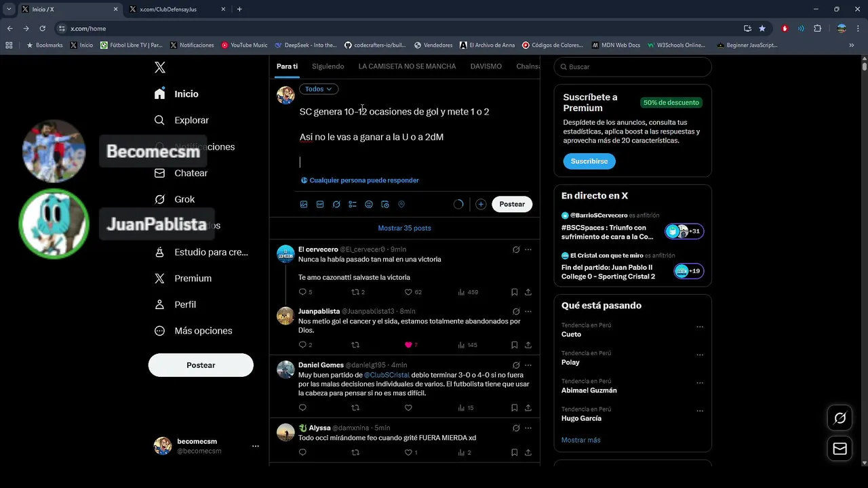Open options for Hugo García trend

tap(700, 411)
